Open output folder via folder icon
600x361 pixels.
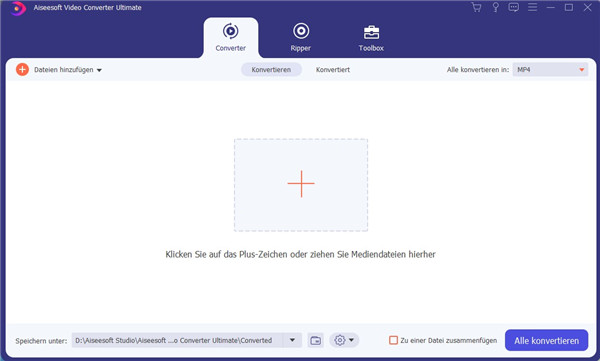coord(316,340)
